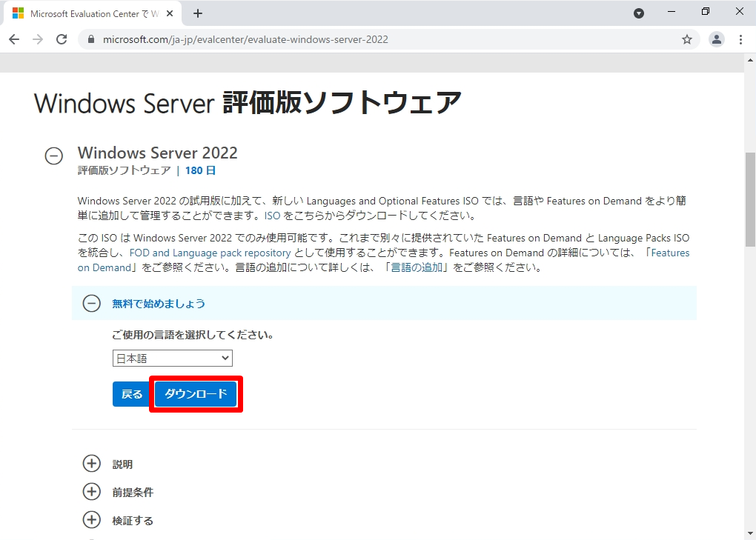Click the browser forward arrow
Image resolution: width=756 pixels, height=540 pixels.
click(x=38, y=39)
